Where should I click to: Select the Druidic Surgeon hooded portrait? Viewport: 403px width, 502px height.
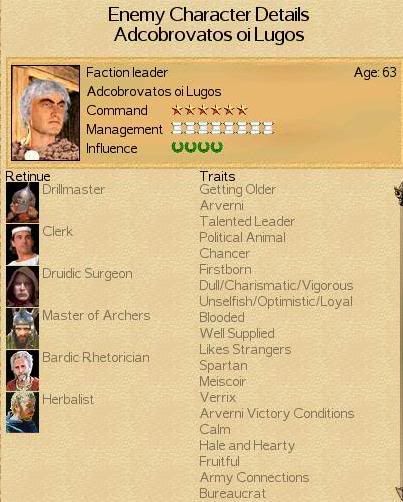(22, 286)
